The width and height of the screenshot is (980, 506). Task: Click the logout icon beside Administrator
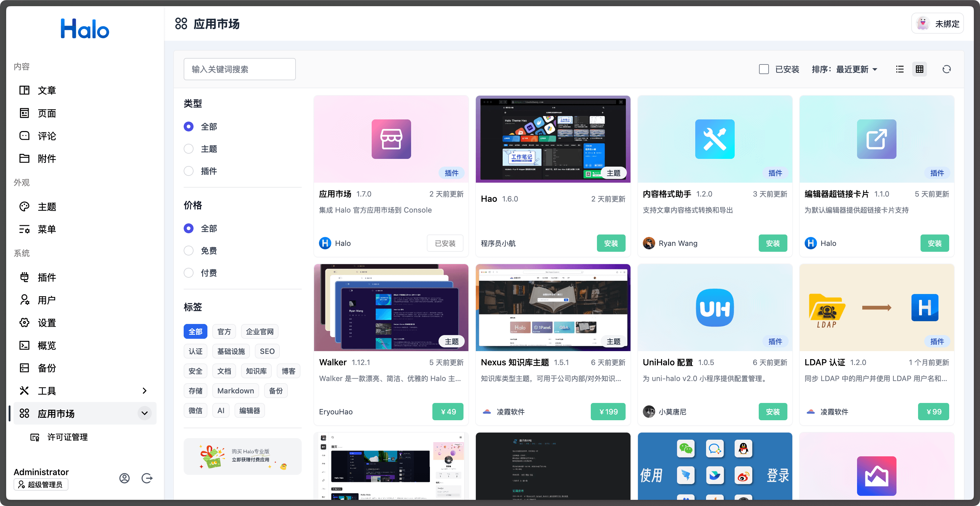pos(147,478)
